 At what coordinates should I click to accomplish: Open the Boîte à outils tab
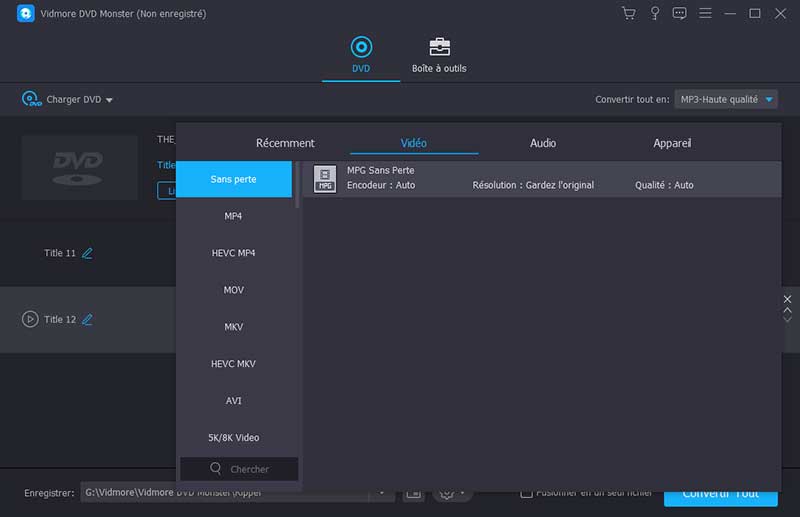[x=439, y=55]
